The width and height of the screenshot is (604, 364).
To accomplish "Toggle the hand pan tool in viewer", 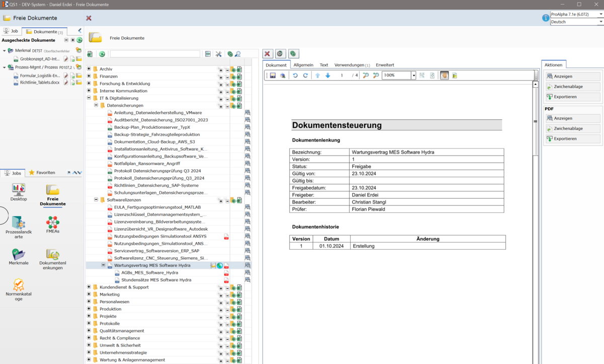I will point(444,76).
